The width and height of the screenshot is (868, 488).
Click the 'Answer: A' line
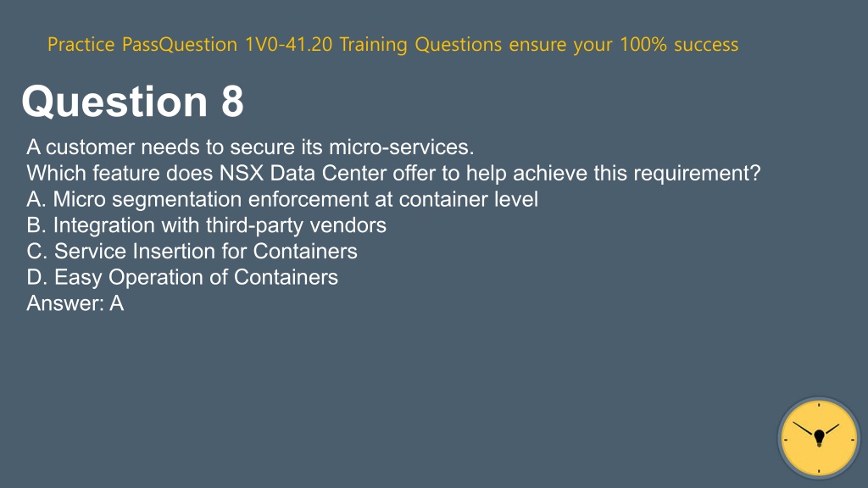tap(75, 303)
